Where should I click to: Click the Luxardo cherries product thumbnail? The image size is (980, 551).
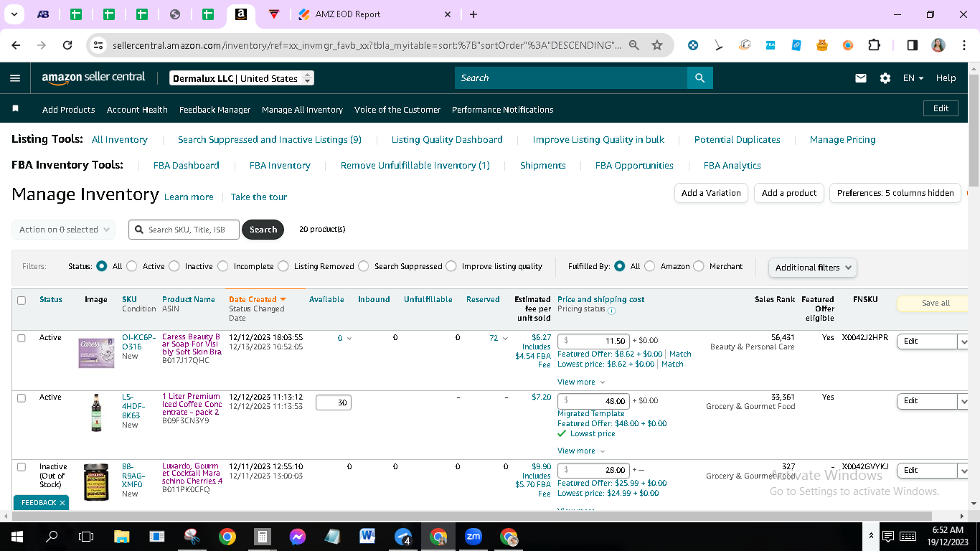point(96,482)
